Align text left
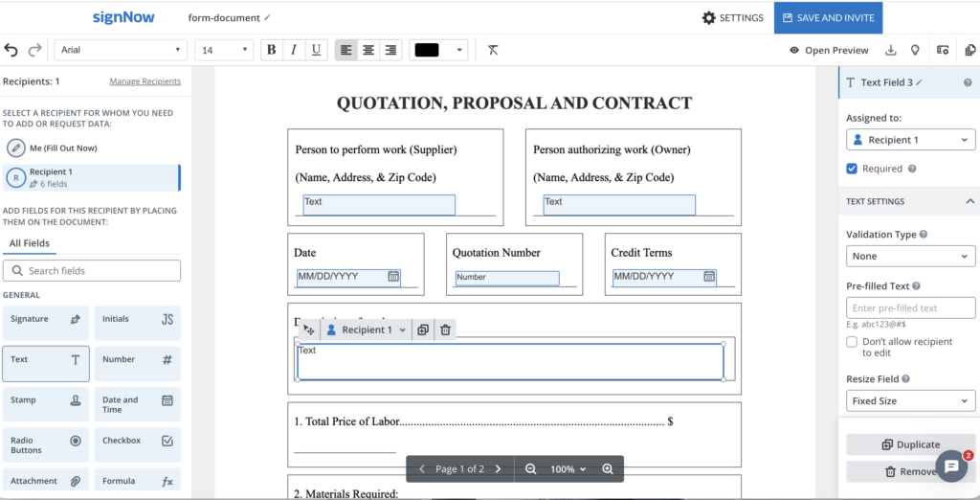The image size is (980, 500). (x=345, y=50)
